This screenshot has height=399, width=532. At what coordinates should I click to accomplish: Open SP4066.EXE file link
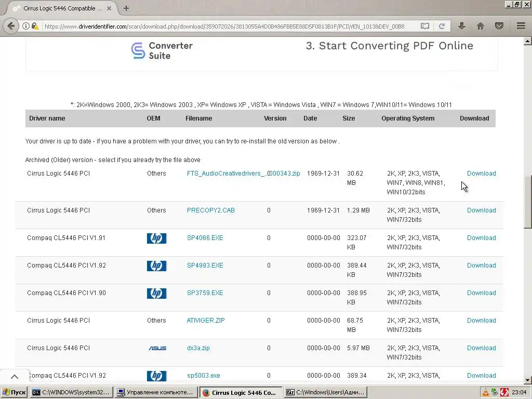205,238
